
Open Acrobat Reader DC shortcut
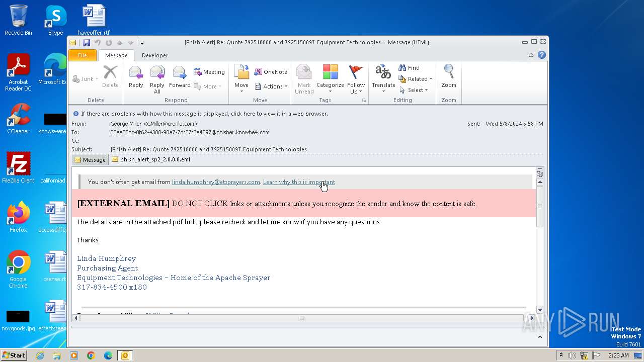click(18, 72)
